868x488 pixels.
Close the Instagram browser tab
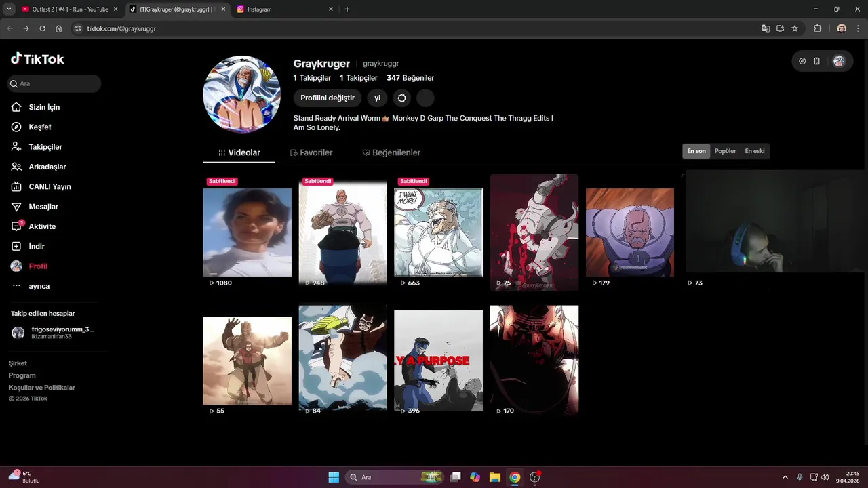331,9
